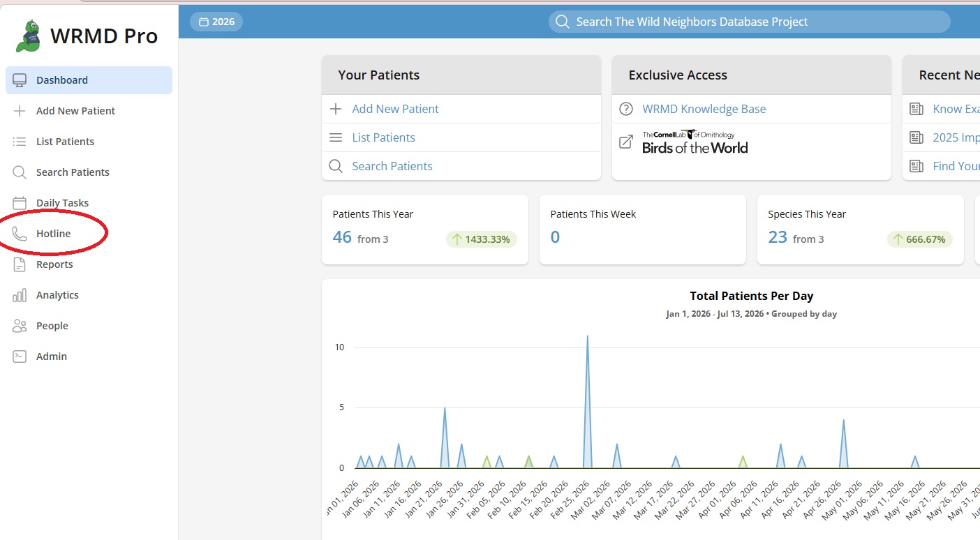Screen dimensions: 980x540
Task: Click the People icon in sidebar
Action: tap(20, 326)
